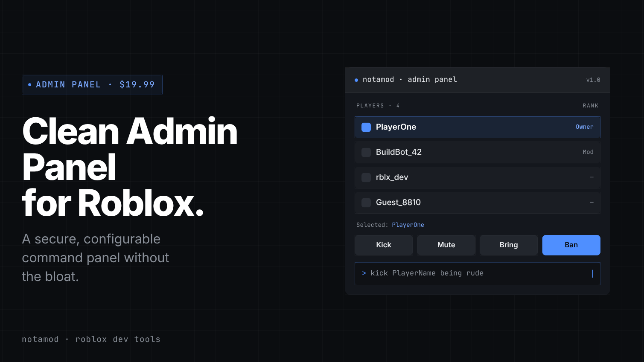Click the Owner rank label
644x362 pixels.
[x=584, y=127]
